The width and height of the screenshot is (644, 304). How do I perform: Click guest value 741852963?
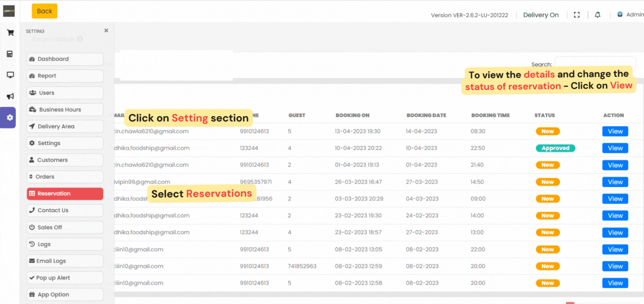[x=302, y=266]
